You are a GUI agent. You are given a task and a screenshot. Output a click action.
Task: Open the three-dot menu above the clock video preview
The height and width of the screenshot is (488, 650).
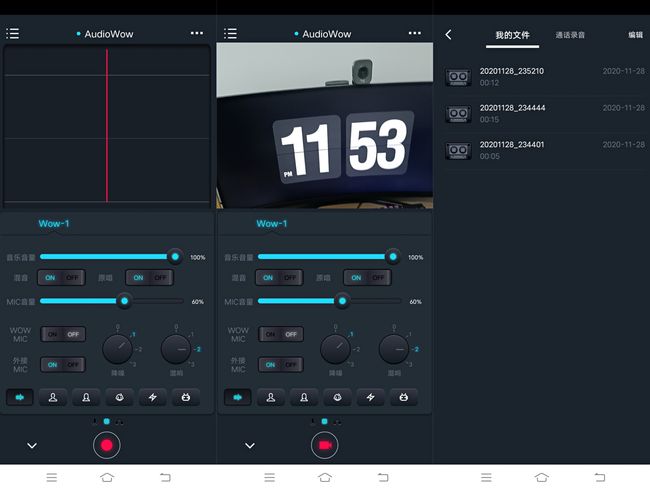click(x=414, y=33)
